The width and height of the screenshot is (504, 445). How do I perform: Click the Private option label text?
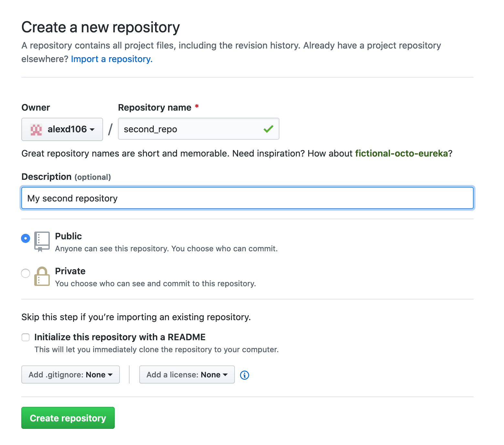tap(70, 271)
